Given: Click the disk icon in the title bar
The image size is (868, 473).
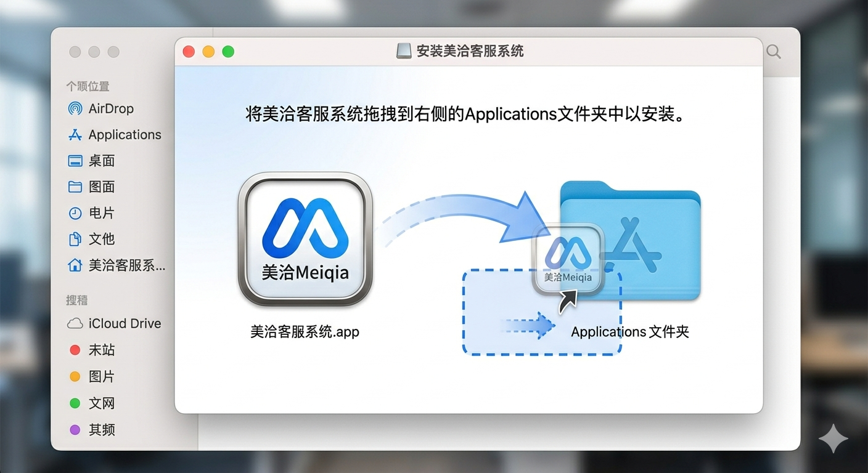Looking at the screenshot, I should point(405,51).
